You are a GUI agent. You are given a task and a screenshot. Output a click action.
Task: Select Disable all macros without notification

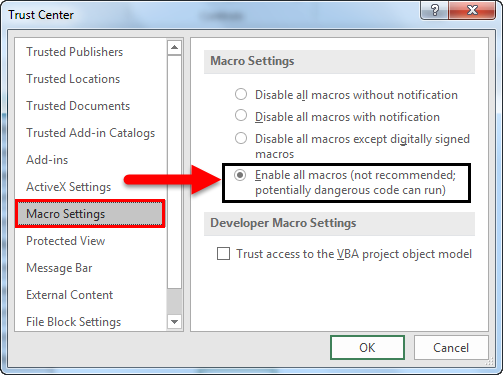241,95
